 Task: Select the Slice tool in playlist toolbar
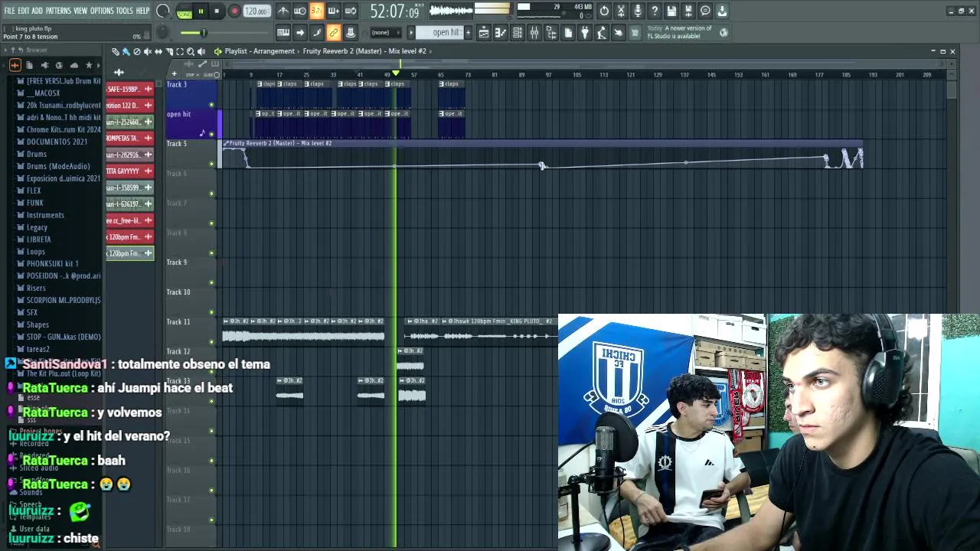pyautogui.click(x=169, y=51)
